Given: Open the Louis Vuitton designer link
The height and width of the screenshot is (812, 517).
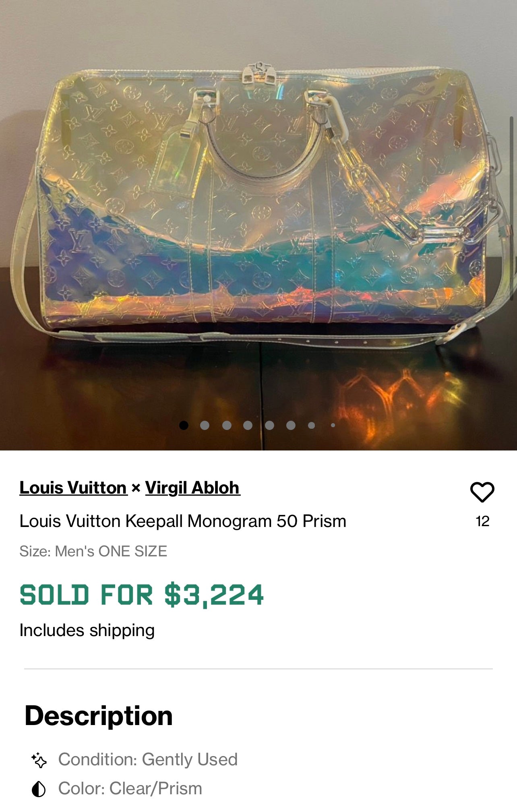Looking at the screenshot, I should pos(73,488).
